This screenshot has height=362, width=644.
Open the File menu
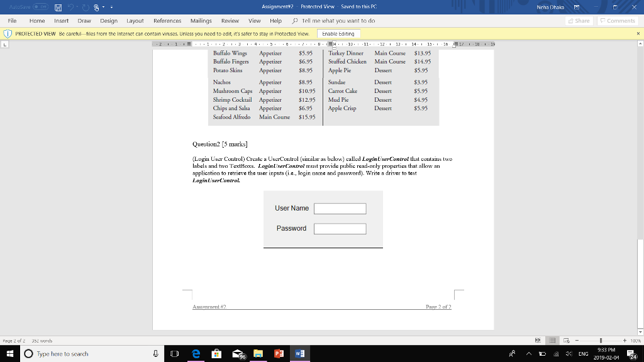click(x=13, y=21)
